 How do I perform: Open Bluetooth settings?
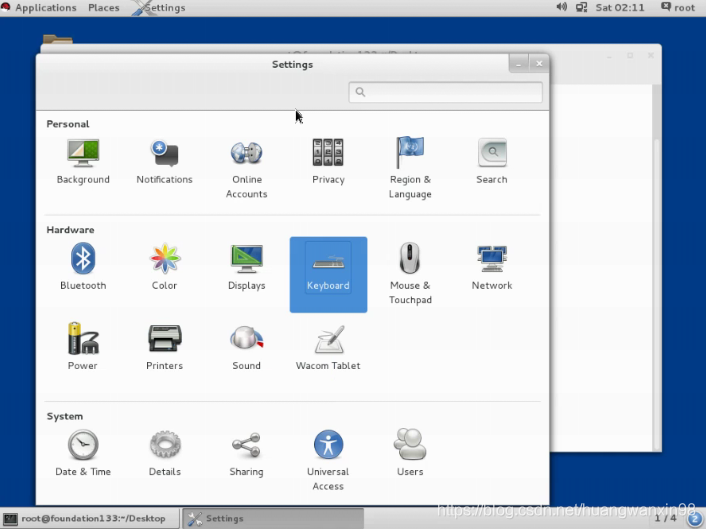pos(83,267)
